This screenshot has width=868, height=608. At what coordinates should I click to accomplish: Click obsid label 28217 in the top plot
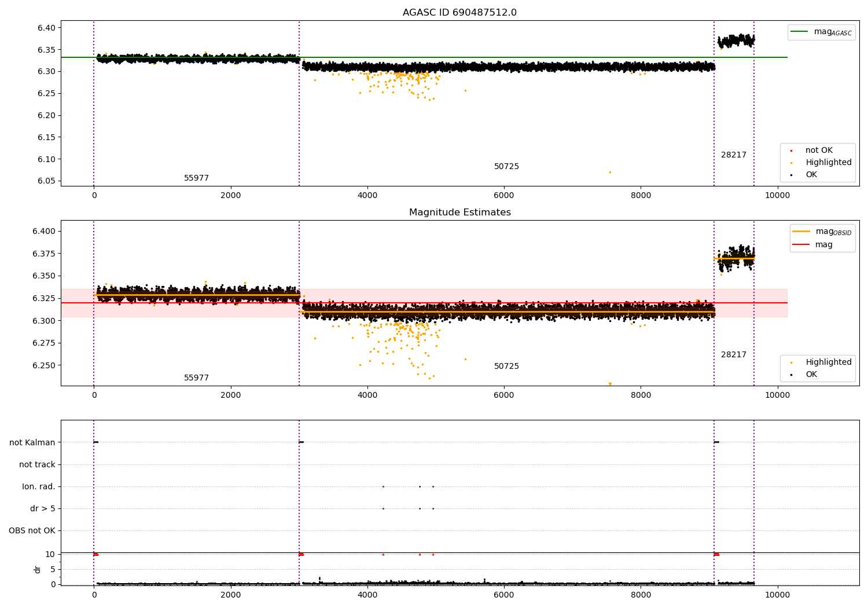point(734,155)
